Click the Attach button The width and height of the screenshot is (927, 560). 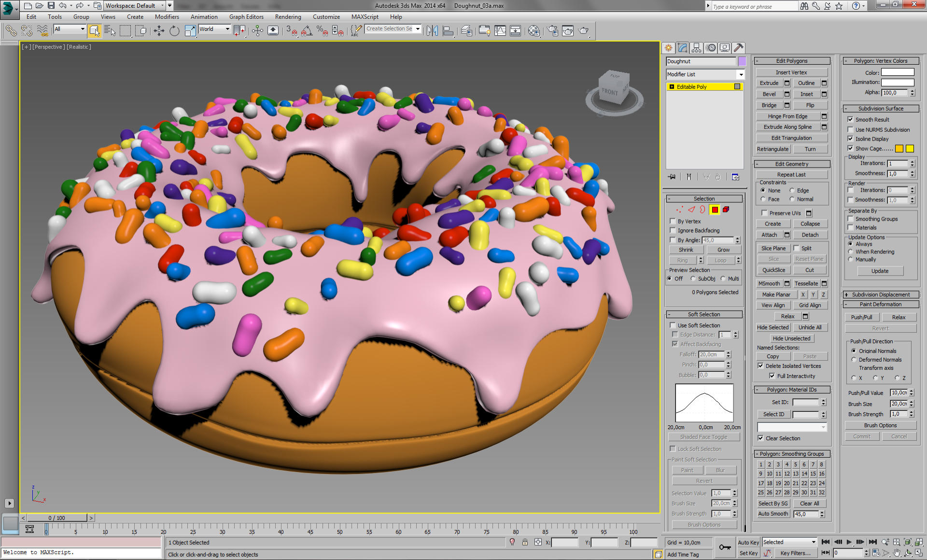769,235
